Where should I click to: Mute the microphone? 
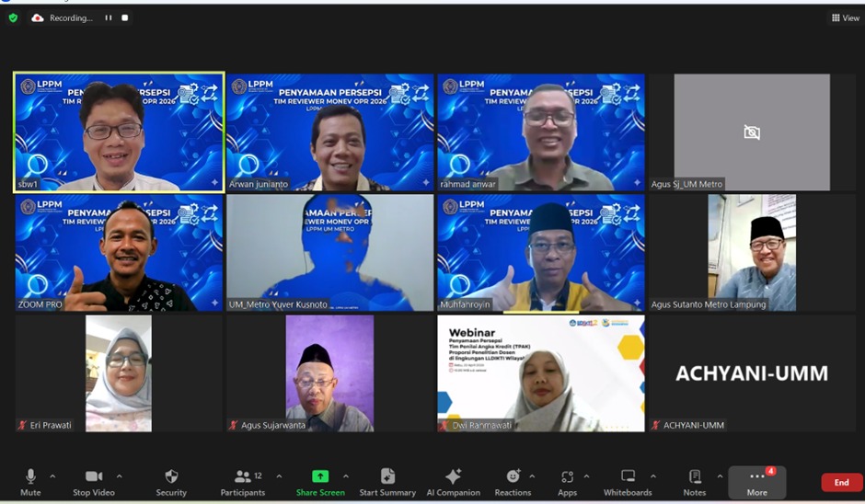coord(30,476)
